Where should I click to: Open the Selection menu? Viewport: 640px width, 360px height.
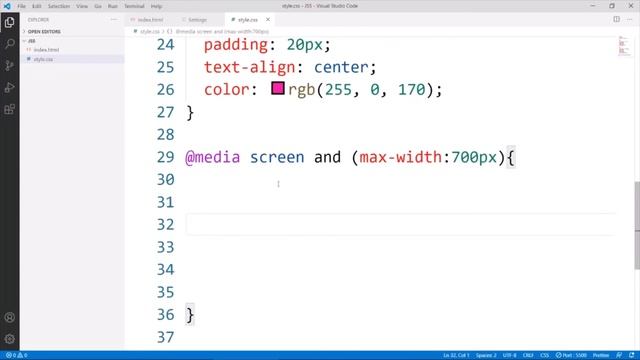point(58,6)
